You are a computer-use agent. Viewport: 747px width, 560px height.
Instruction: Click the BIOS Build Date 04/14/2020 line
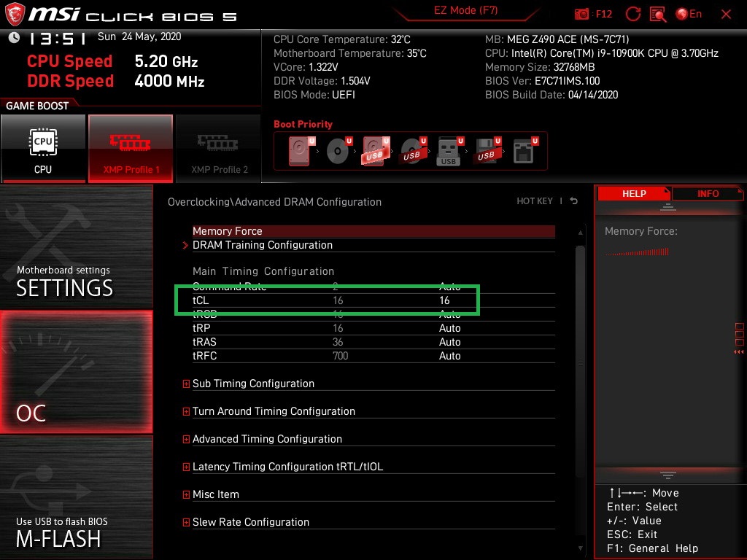551,95
